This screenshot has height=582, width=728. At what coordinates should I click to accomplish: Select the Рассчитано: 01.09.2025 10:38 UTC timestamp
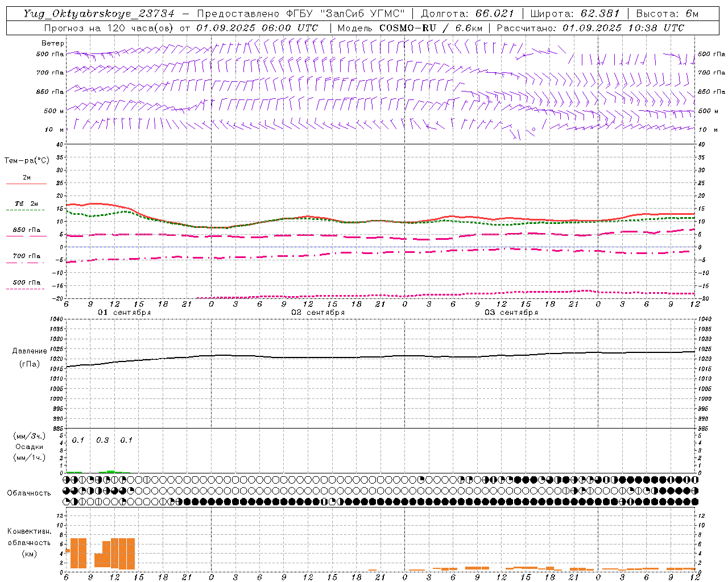tap(590, 28)
